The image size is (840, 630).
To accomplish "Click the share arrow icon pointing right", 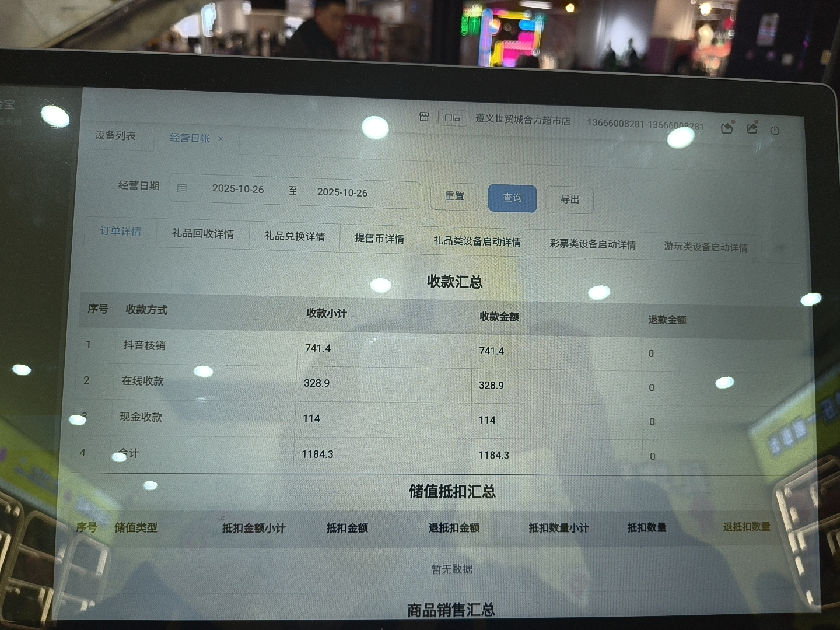I will [x=752, y=128].
